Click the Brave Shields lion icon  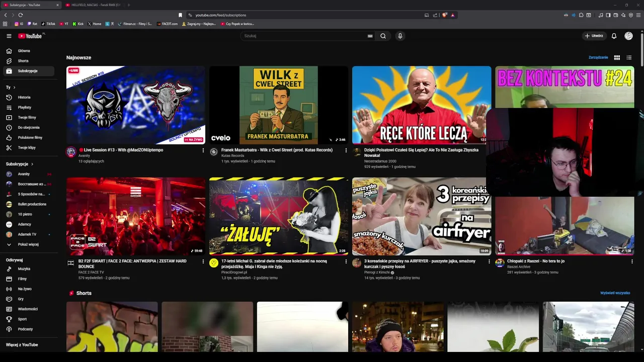click(x=445, y=15)
